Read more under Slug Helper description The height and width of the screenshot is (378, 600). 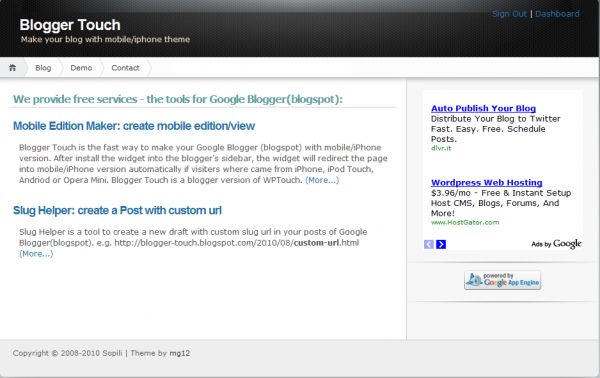click(36, 254)
